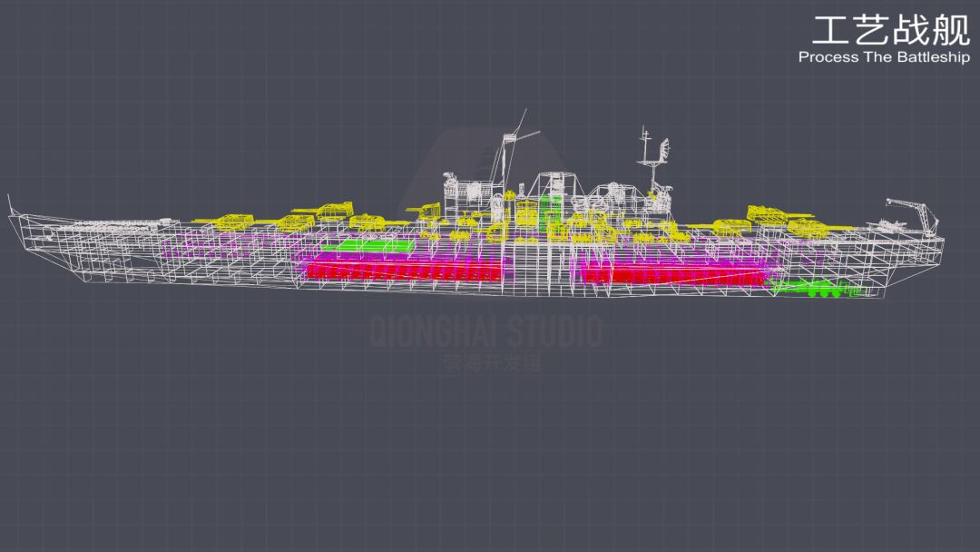Click the 'Process The Battleship' subtitle text
Image resolution: width=980 pixels, height=552 pixels.
(x=884, y=57)
